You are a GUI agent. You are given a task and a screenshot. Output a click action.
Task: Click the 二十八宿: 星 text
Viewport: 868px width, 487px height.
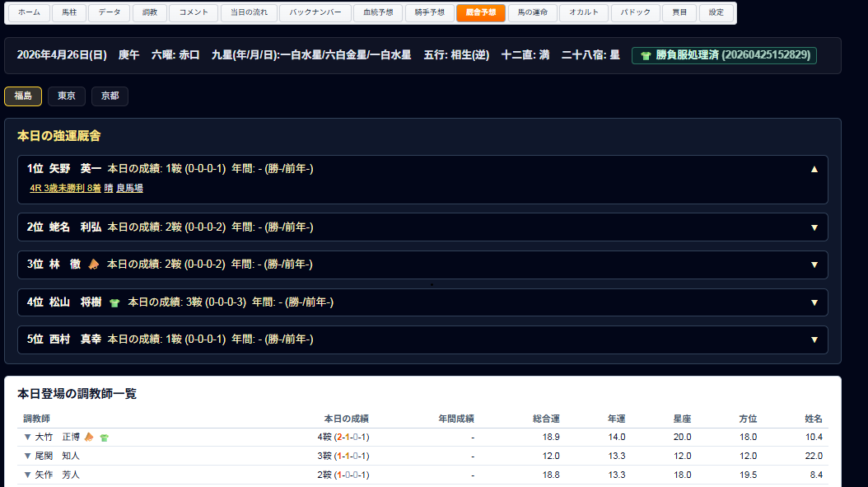point(590,55)
